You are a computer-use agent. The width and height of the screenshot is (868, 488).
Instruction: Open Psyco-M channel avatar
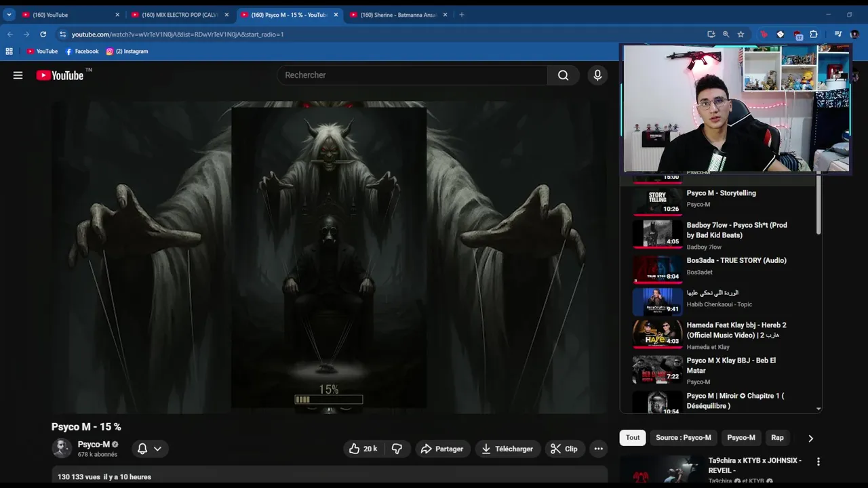[x=62, y=448]
